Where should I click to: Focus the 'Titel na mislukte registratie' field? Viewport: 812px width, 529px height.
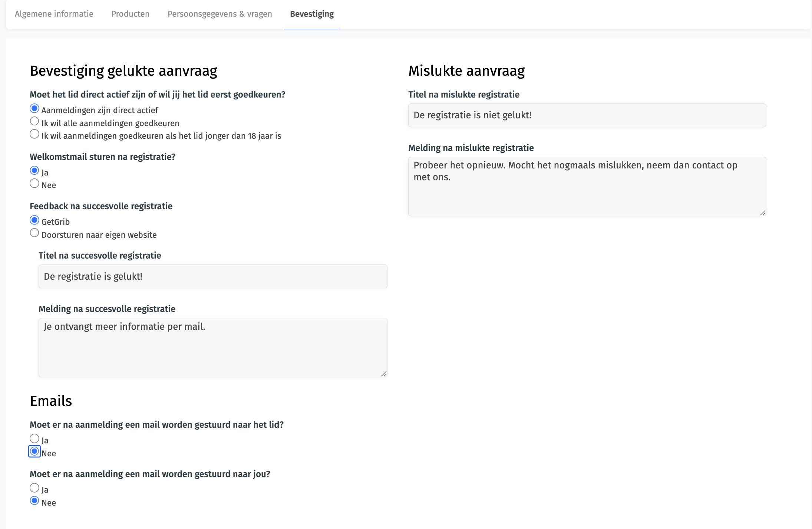click(x=587, y=115)
